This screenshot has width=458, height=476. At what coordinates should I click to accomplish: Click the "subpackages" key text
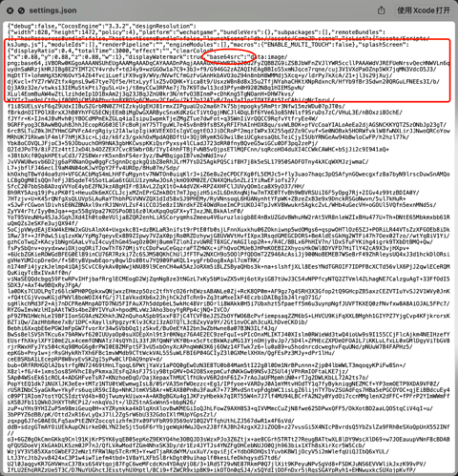(x=294, y=32)
